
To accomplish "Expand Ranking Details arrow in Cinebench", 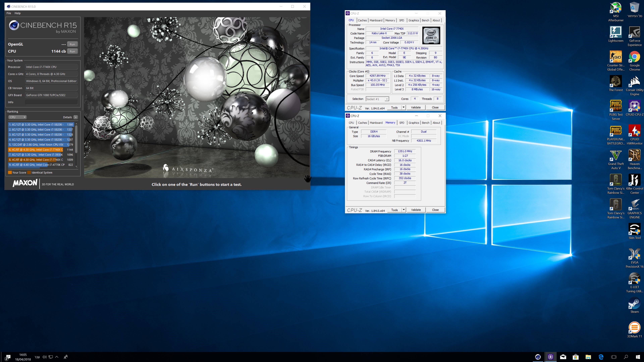I will 76,117.
